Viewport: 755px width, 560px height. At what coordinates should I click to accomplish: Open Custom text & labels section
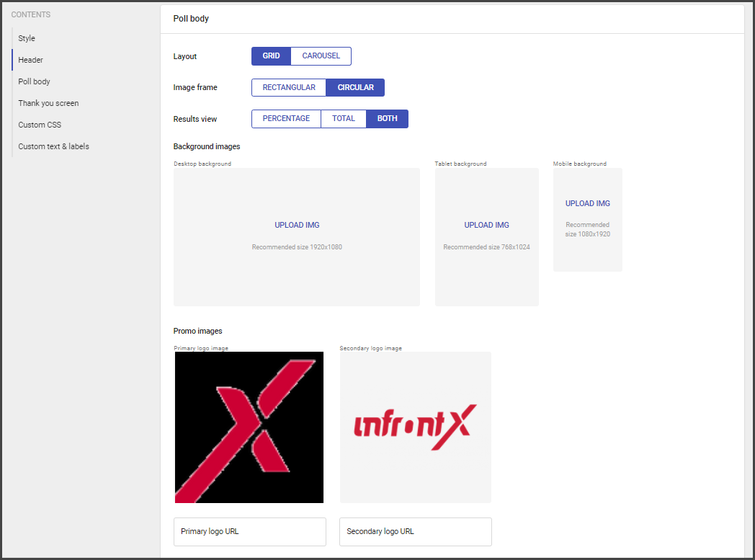[53, 146]
